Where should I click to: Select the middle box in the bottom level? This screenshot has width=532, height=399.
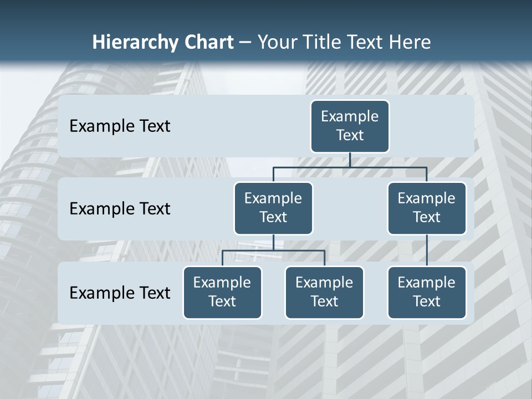(324, 292)
